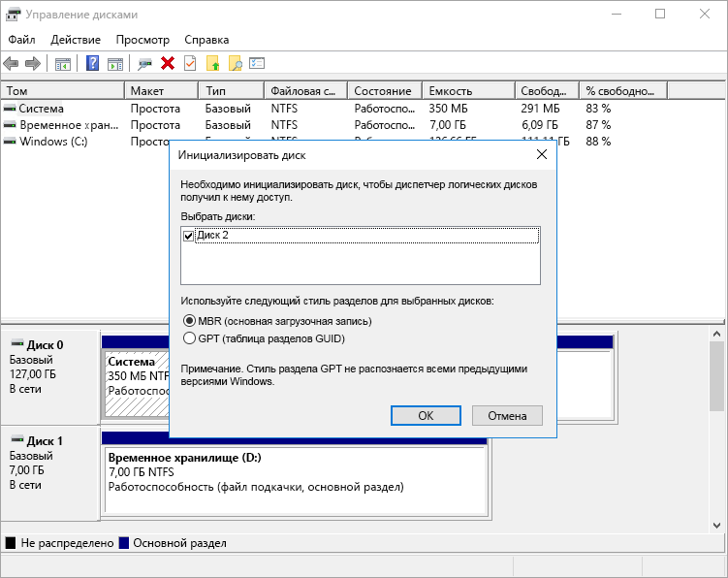Click the black Не распределено legend swatch
Screen dimensions: 728x578
11,543
